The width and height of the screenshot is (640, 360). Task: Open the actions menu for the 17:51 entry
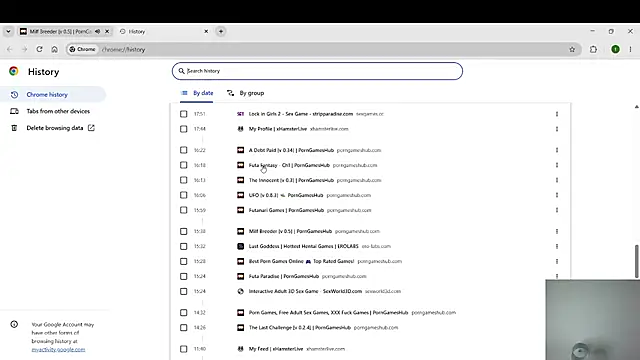(557, 114)
